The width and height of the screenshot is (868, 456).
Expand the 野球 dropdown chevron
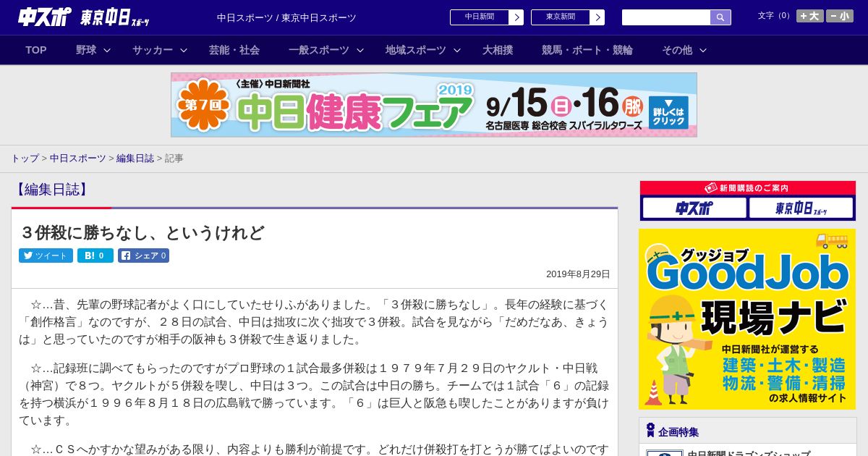point(107,50)
